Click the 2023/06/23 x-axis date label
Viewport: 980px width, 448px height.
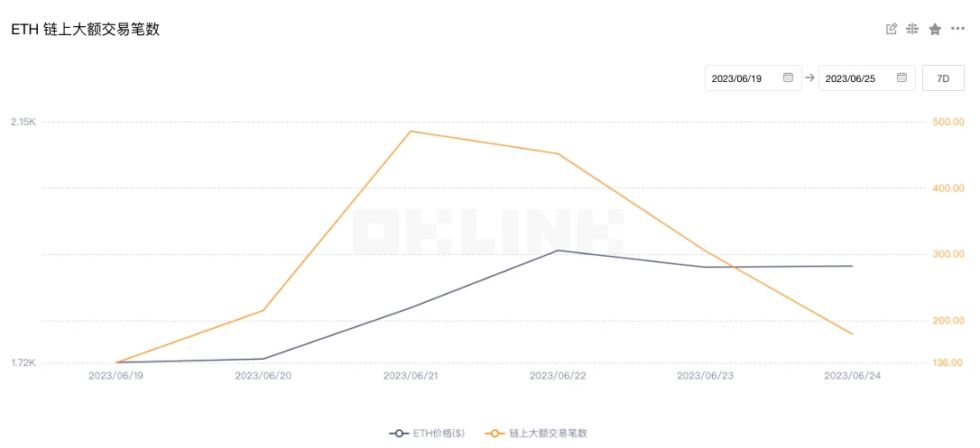point(705,375)
